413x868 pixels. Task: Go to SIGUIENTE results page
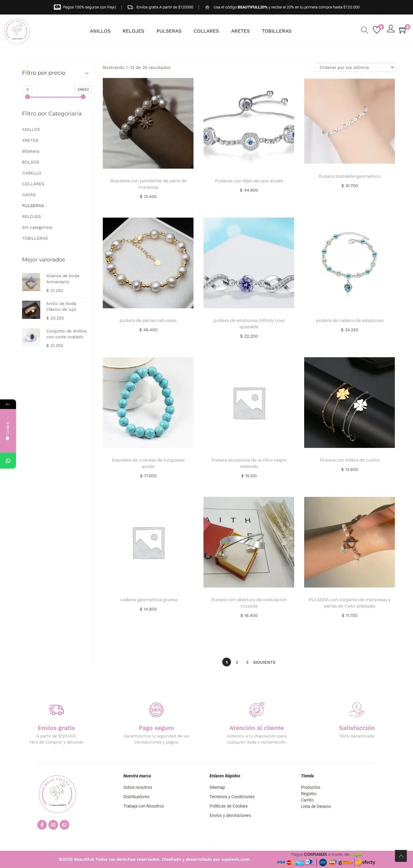[264, 662]
